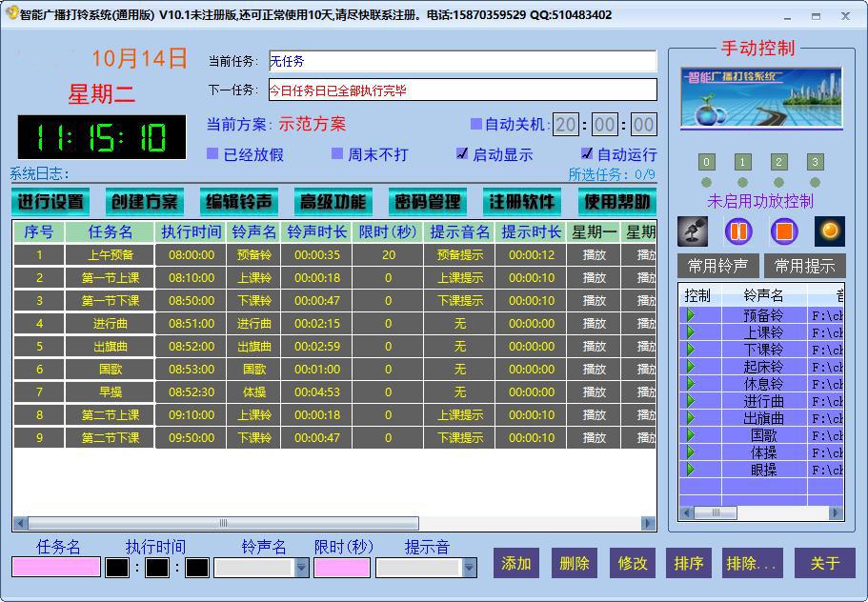Click the microphone broadcast icon

[x=693, y=231]
